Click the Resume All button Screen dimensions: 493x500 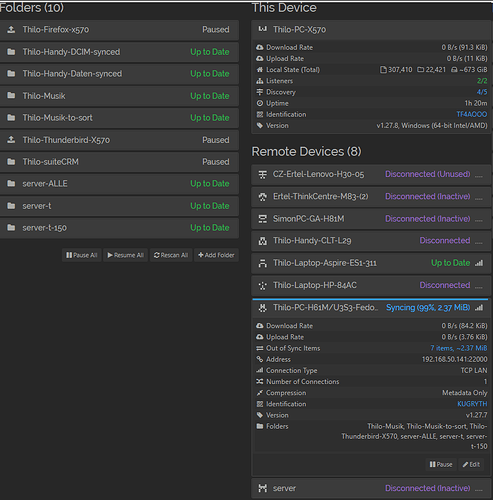(126, 255)
